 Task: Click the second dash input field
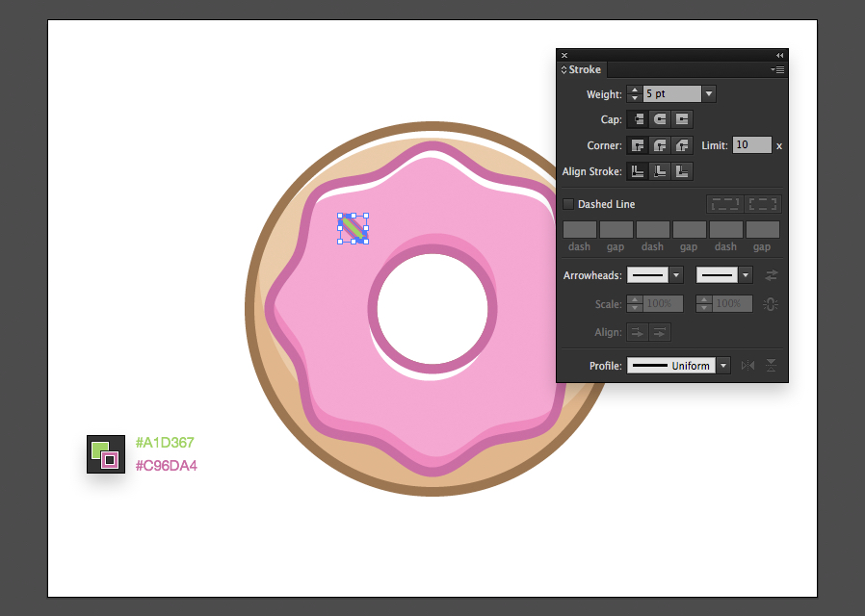point(653,229)
